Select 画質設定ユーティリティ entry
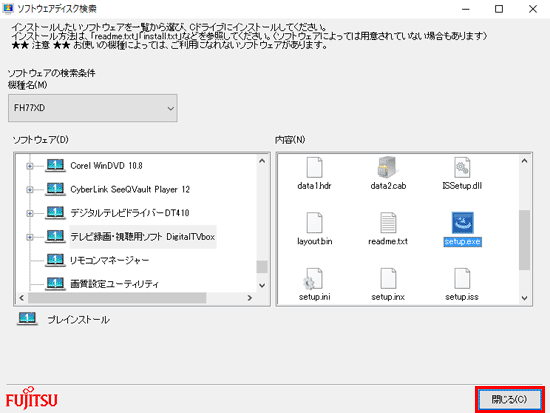The height and width of the screenshot is (413, 550). point(114,284)
